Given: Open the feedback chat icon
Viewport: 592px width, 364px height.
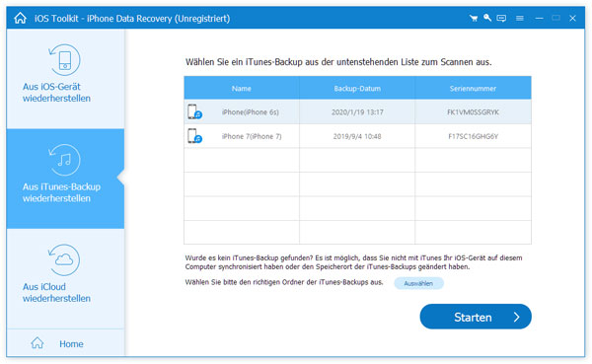Looking at the screenshot, I should 501,18.
